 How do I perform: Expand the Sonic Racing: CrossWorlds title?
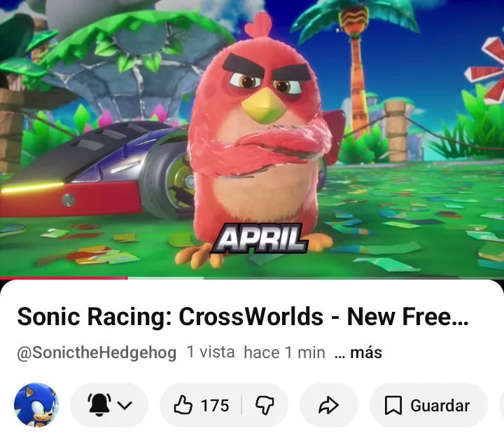tap(243, 317)
